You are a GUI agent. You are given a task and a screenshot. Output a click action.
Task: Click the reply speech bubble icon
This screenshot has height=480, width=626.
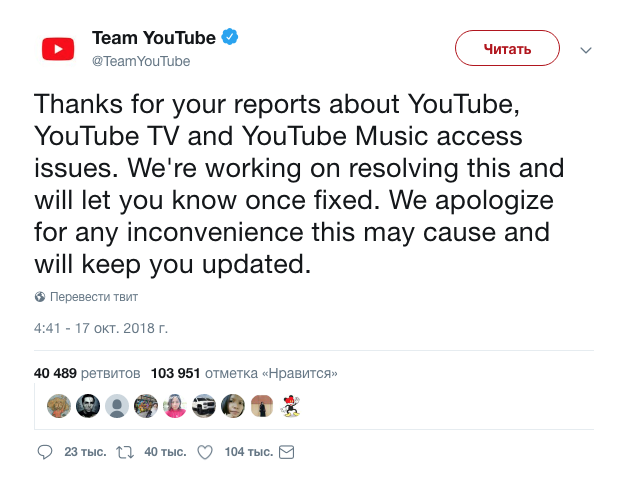point(44,453)
